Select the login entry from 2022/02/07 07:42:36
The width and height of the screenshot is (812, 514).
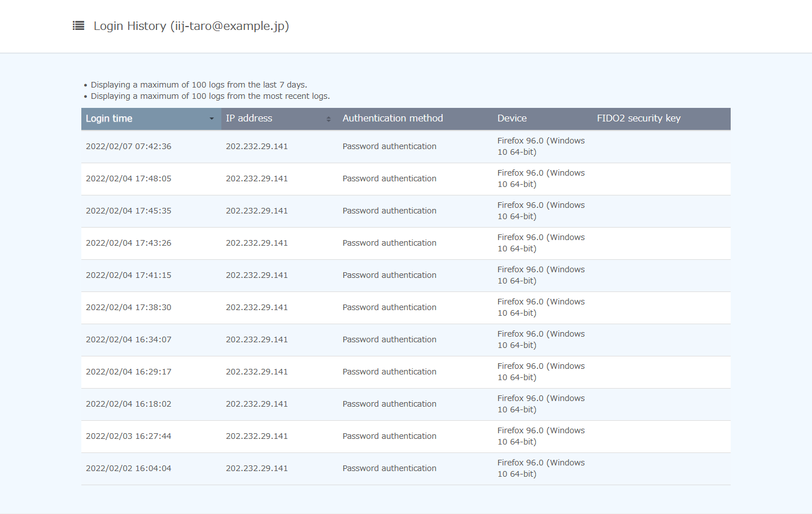coord(128,146)
